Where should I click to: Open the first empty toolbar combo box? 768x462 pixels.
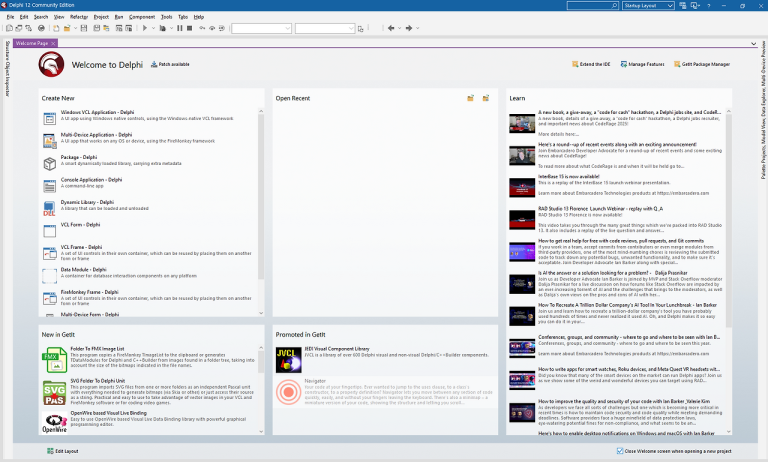(x=262, y=28)
